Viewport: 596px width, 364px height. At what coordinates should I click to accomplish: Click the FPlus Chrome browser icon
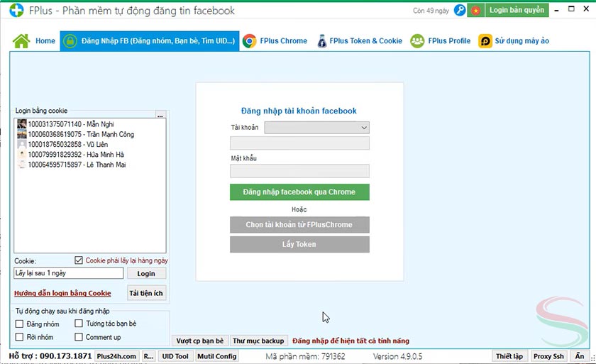(x=250, y=40)
